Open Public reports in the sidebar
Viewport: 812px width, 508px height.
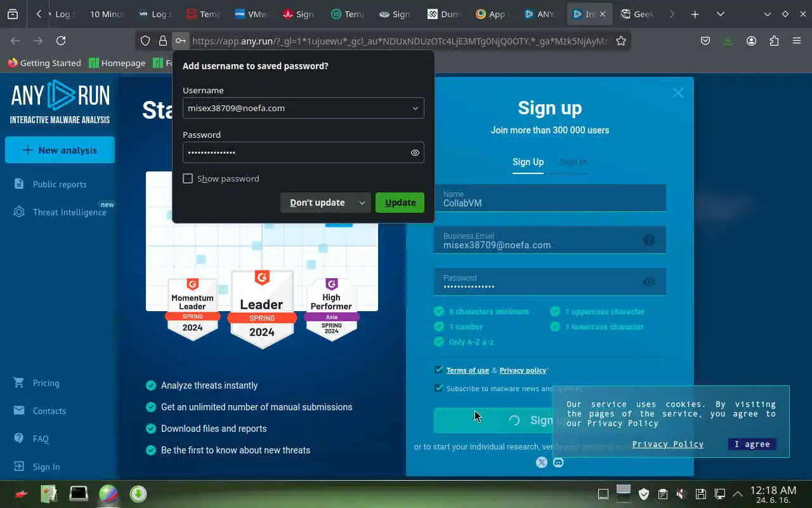pos(60,184)
